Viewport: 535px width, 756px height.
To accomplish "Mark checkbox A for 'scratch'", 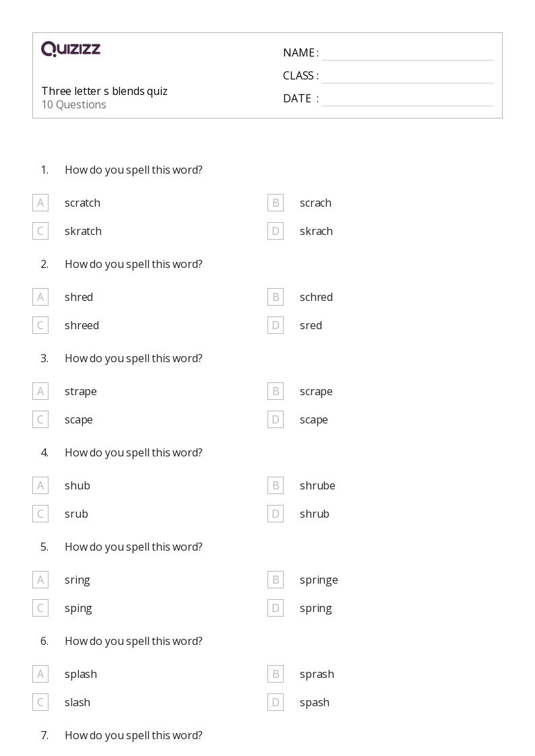I will (40, 203).
